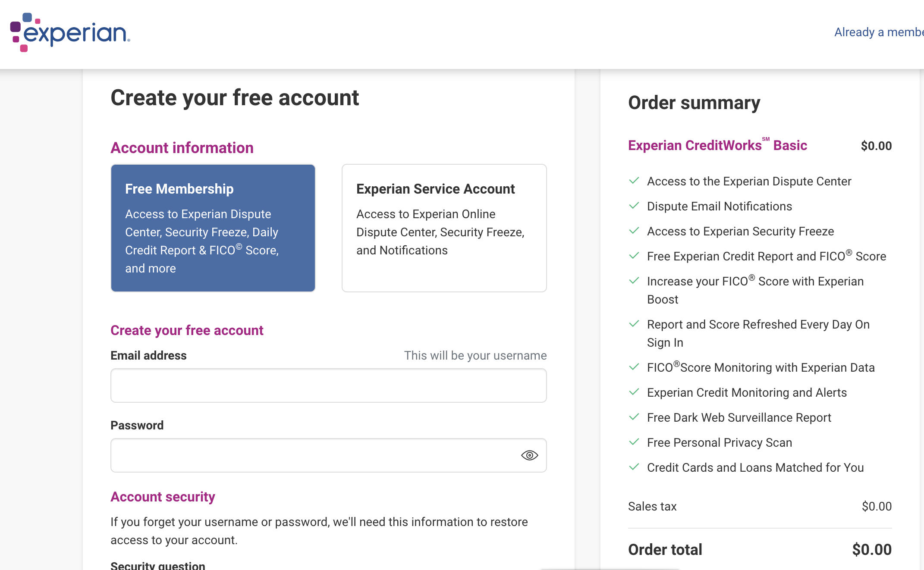Screen dimensions: 924x570
Task: Select the Free Membership option
Action: coord(213,228)
